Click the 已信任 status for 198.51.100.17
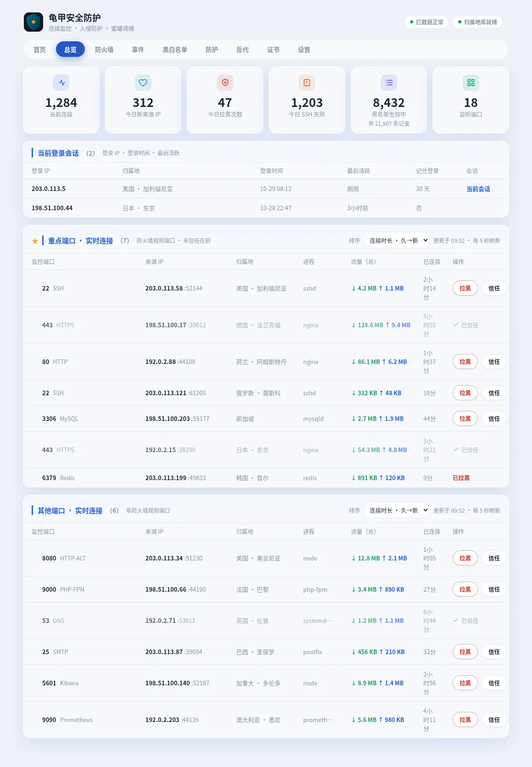 466,325
